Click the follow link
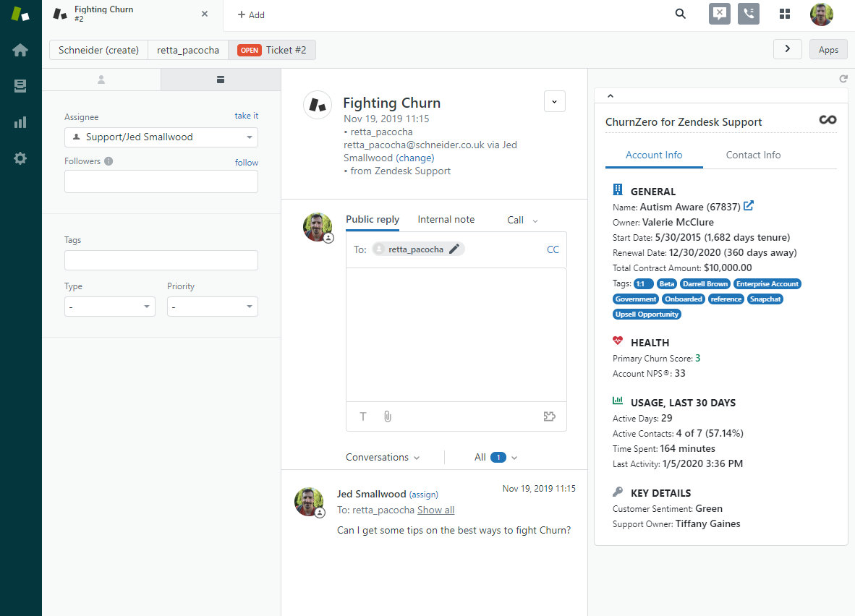Screen dimensions: 855x616 pyautogui.click(x=247, y=163)
